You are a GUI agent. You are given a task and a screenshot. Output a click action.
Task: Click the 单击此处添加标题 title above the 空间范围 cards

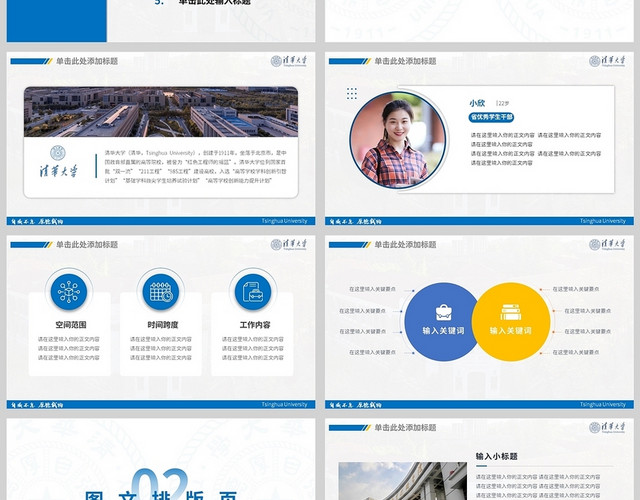[87, 244]
